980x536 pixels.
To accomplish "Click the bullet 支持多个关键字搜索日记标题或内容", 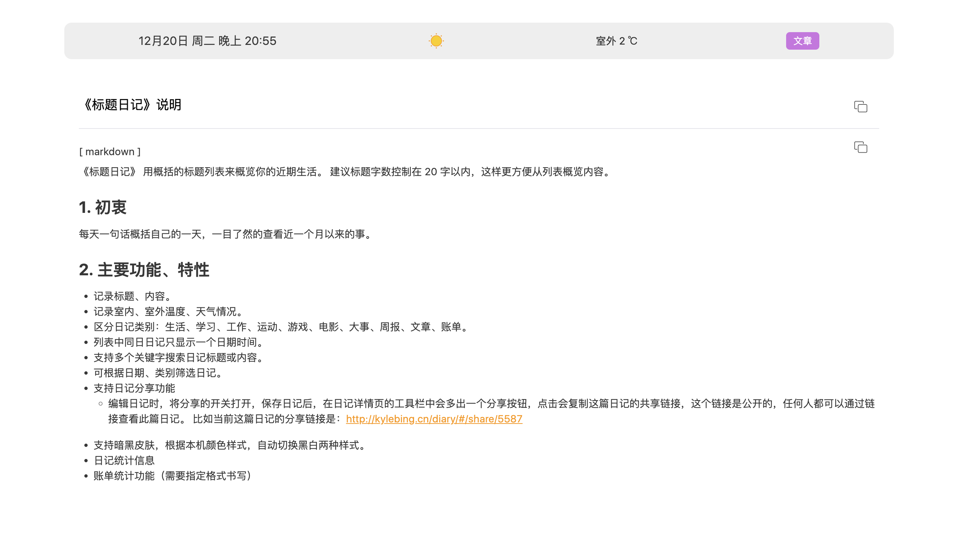I will (179, 357).
